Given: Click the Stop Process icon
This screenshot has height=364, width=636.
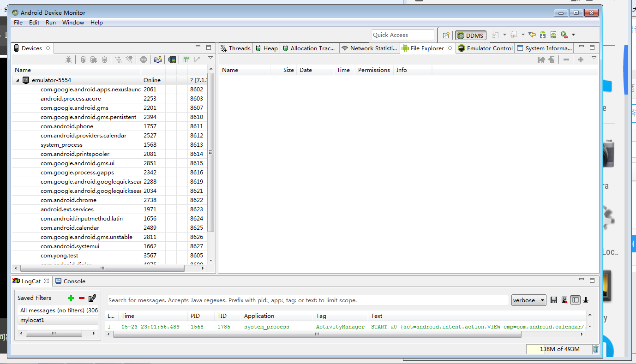Looking at the screenshot, I should pyautogui.click(x=144, y=60).
